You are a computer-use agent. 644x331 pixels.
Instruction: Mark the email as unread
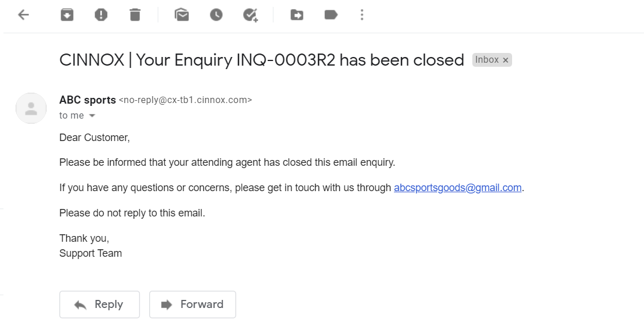[x=182, y=15]
